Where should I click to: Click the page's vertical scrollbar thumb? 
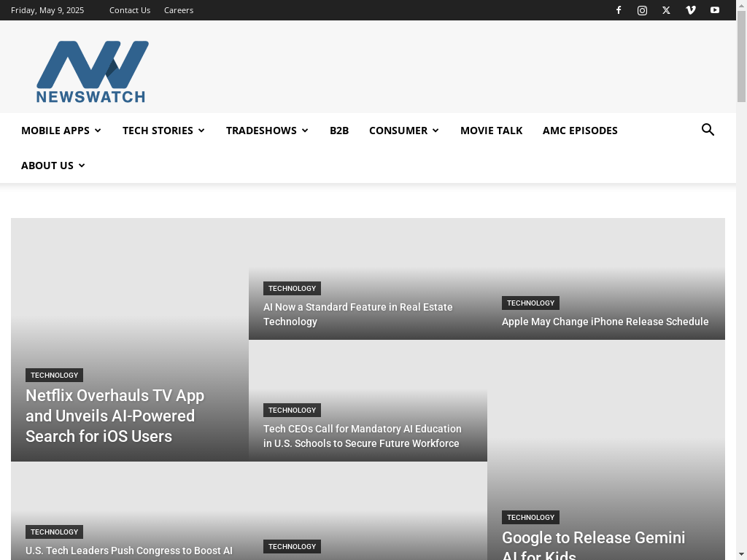[x=741, y=56]
